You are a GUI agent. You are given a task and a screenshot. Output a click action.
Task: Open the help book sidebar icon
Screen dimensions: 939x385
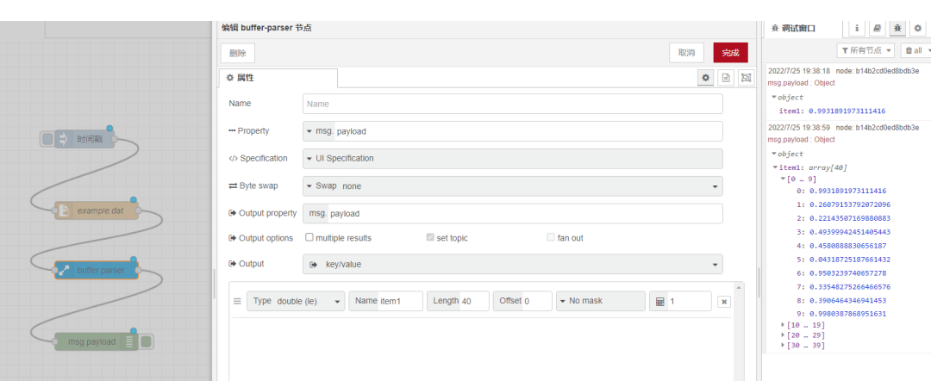point(877,28)
